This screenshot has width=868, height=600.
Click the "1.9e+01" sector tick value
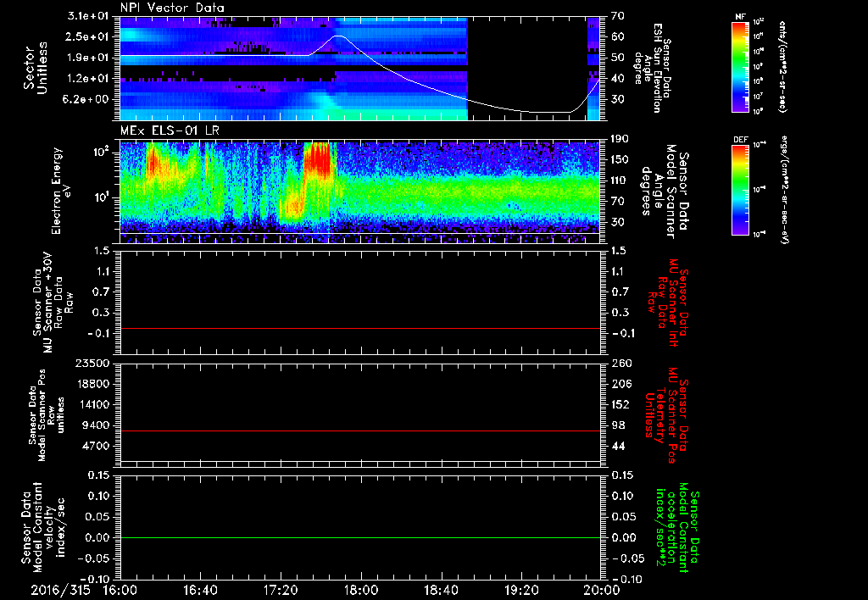(x=88, y=58)
